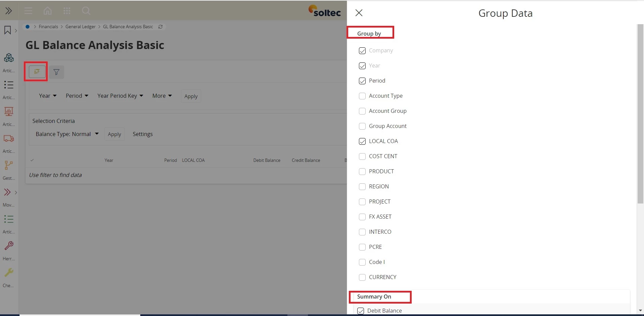This screenshot has width=644, height=316.
Task: Click the blue breadcrumb home dot
Action: [28, 27]
